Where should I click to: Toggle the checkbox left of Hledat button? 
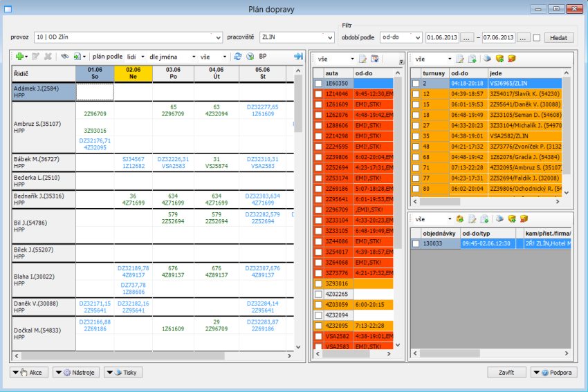(537, 37)
